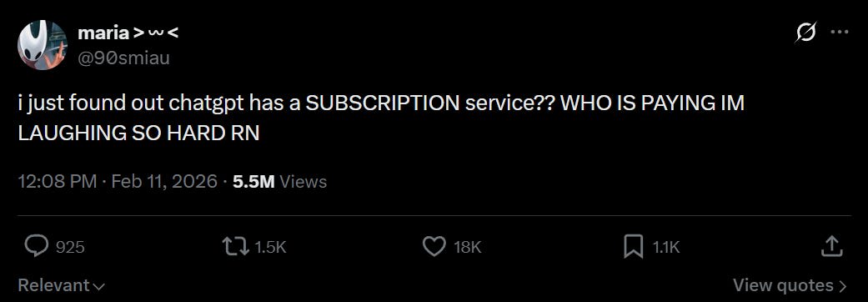
Task: Click the chevron next to Relevant
Action: pyautogui.click(x=99, y=287)
